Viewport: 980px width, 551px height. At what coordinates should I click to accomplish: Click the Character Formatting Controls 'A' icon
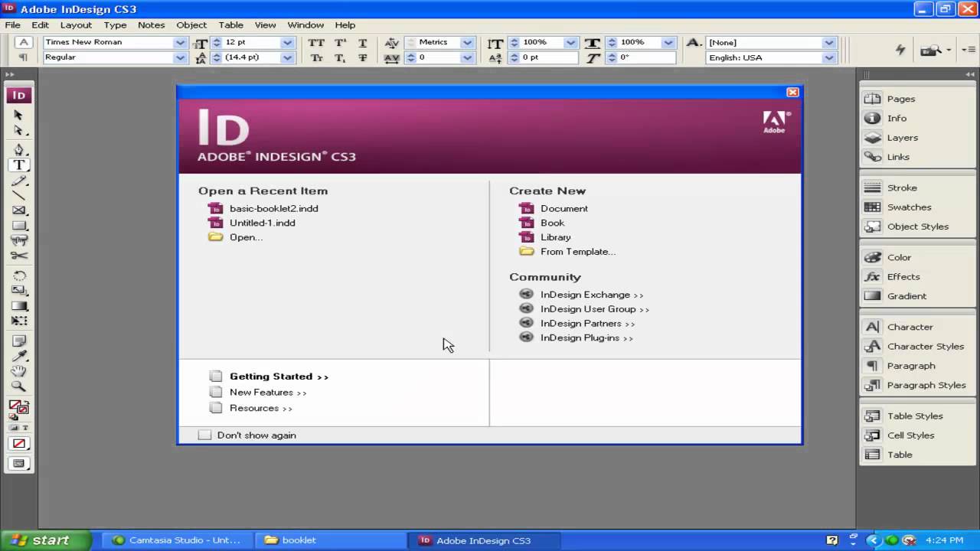24,42
